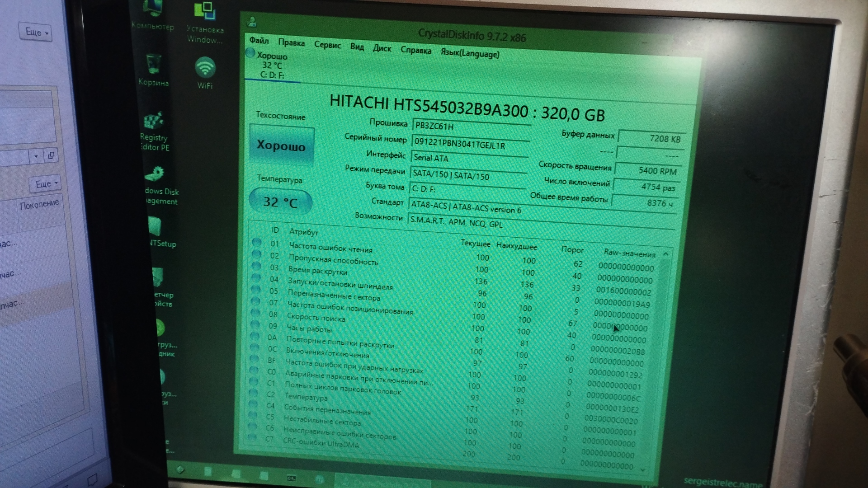Select the Часы работы attribute row
Image resolution: width=868 pixels, height=488 pixels.
click(309, 329)
